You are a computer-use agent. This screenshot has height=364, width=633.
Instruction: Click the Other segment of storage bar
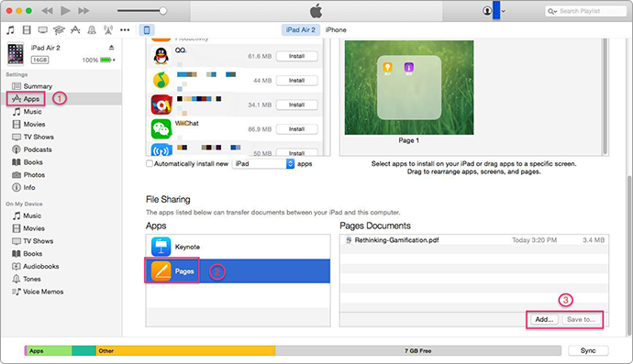click(185, 351)
